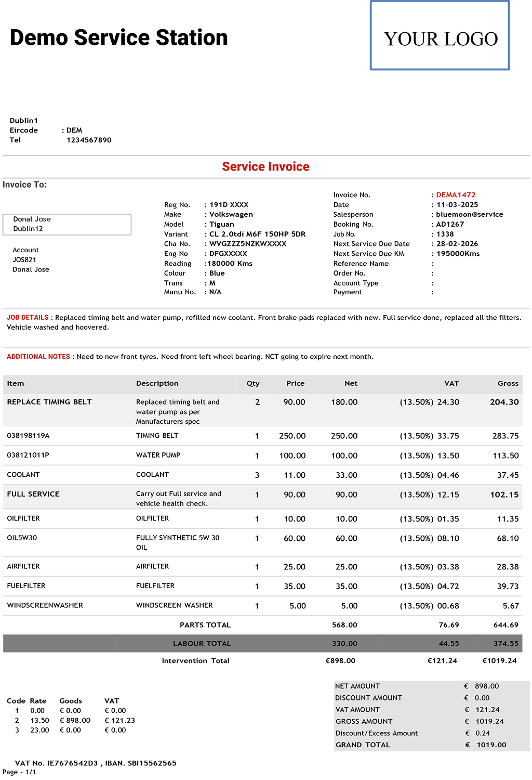Select the REPLACE TIMING BELT item
The width and height of the screenshot is (532, 780).
(49, 402)
